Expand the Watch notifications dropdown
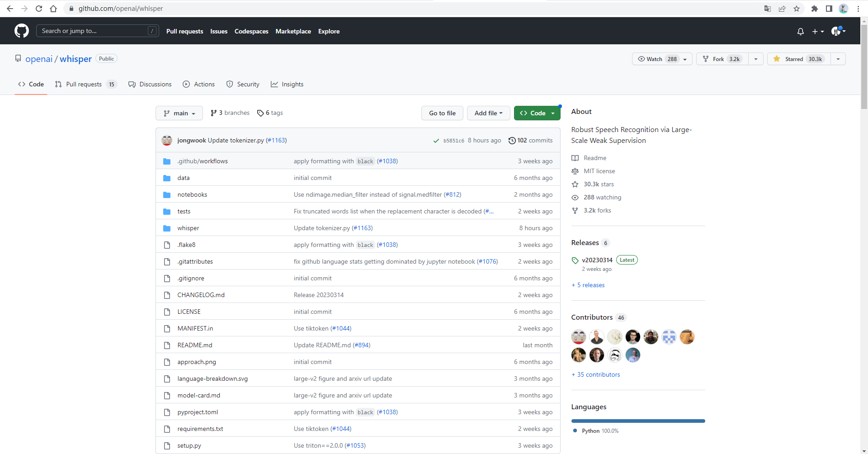The image size is (868, 454). pyautogui.click(x=662, y=59)
